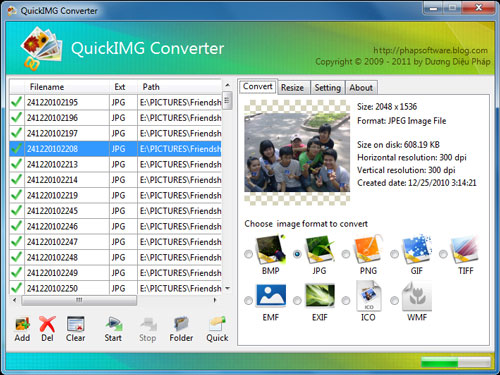Click the Size: 2048 x 1536 text
The image size is (500, 375).
pyautogui.click(x=387, y=107)
